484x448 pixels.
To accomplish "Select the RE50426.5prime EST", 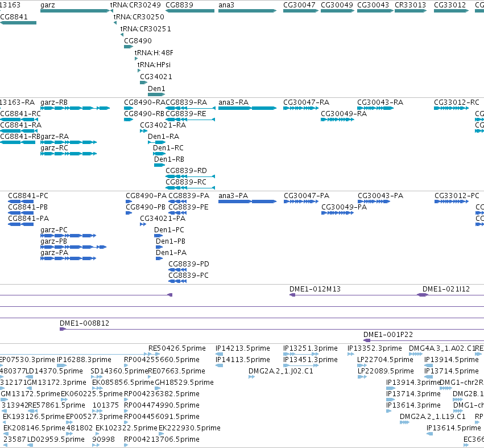I will pyautogui.click(x=154, y=354).
